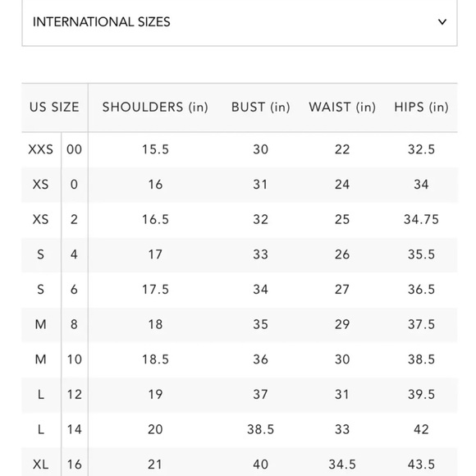This screenshot has width=476, height=476.
Task: Click the size 00 cell
Action: pos(75,149)
